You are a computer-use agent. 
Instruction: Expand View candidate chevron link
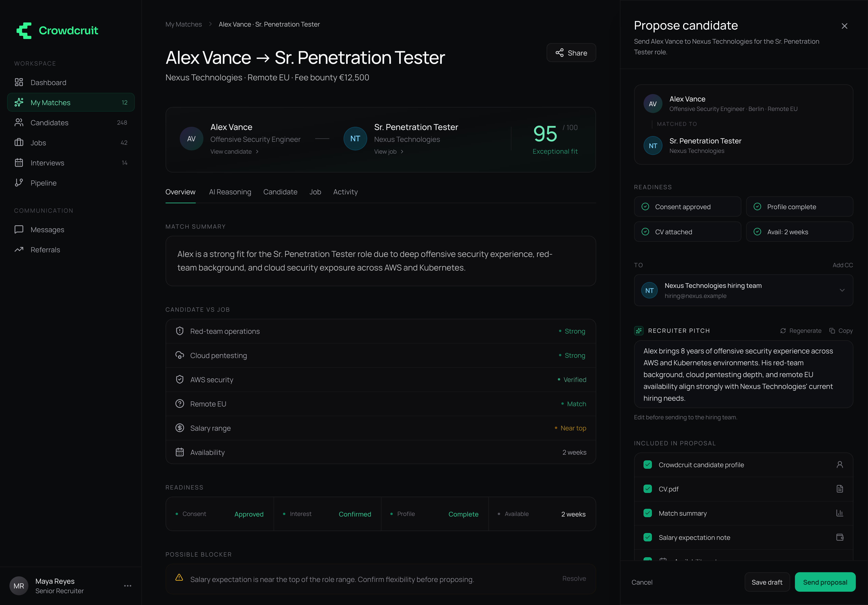234,151
